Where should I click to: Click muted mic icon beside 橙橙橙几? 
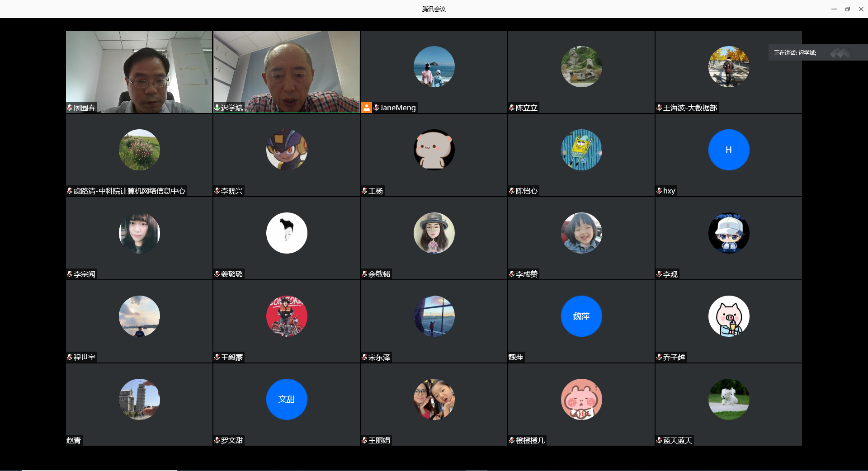tap(512, 440)
